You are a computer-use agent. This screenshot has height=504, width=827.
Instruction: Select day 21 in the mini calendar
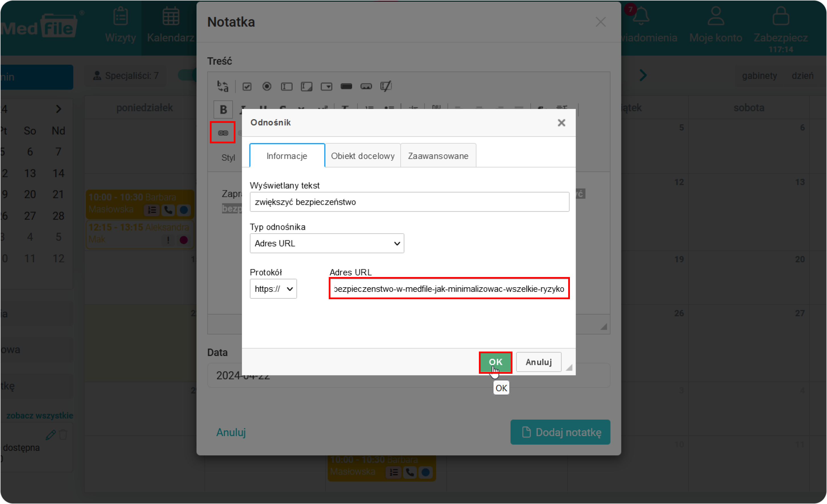click(x=58, y=195)
